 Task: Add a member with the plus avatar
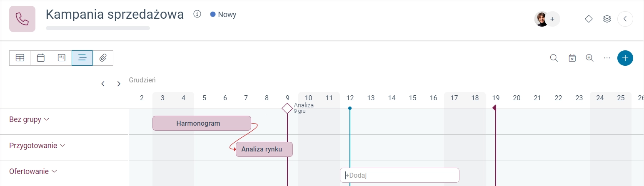click(x=552, y=19)
